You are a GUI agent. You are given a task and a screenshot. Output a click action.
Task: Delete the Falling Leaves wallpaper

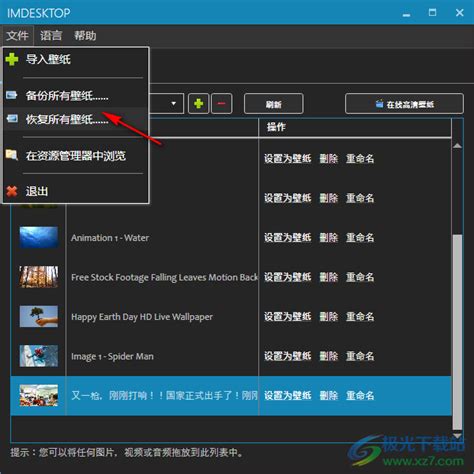click(x=329, y=277)
